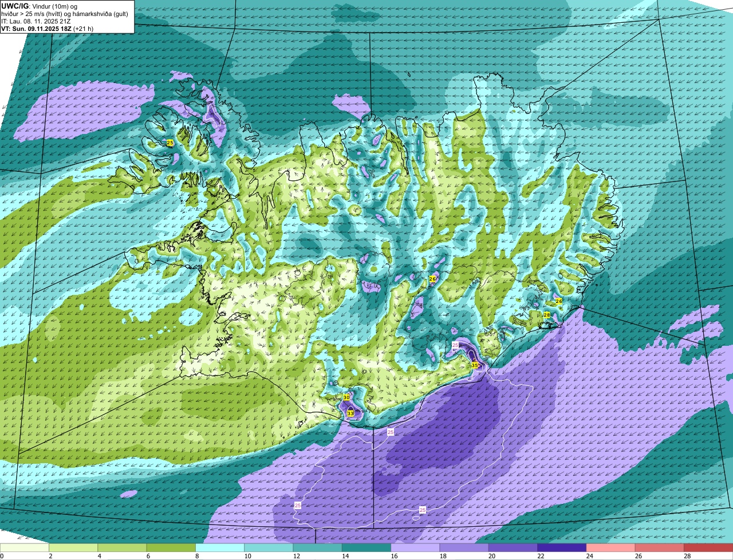Click the legend scale label '18'
733x560 pixels.
click(x=443, y=556)
